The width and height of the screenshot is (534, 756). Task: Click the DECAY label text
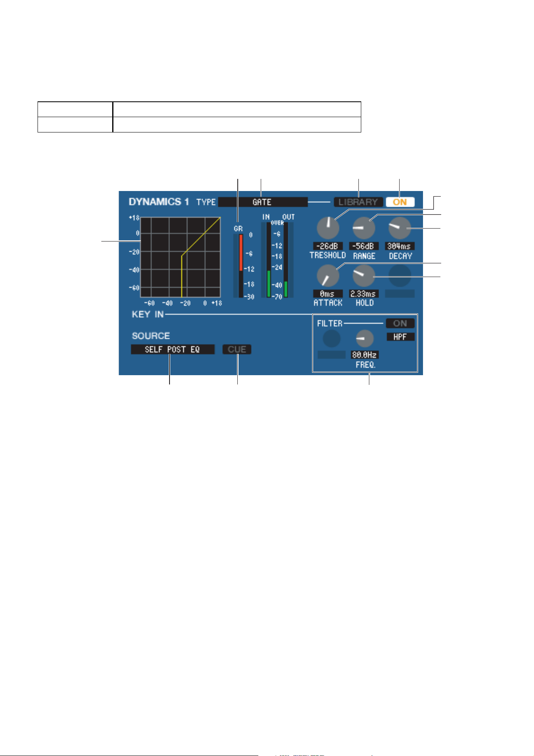(x=400, y=256)
